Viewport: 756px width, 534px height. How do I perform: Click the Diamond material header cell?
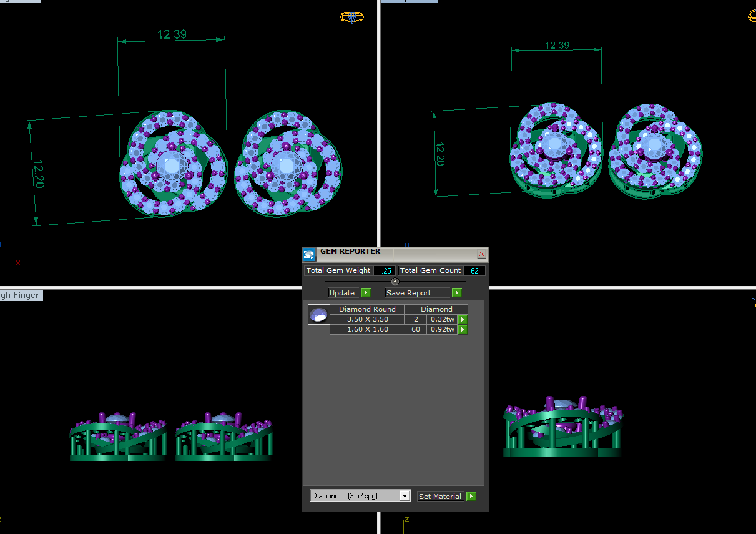pos(436,309)
